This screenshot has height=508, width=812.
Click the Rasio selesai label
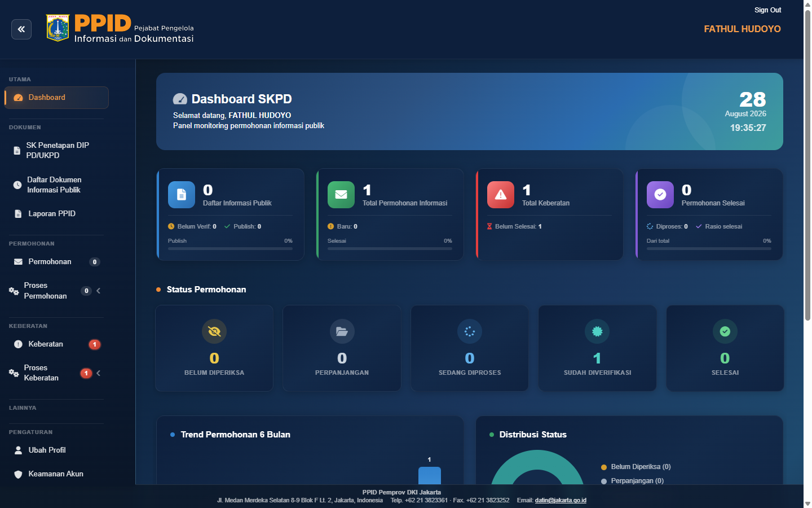[723, 226]
